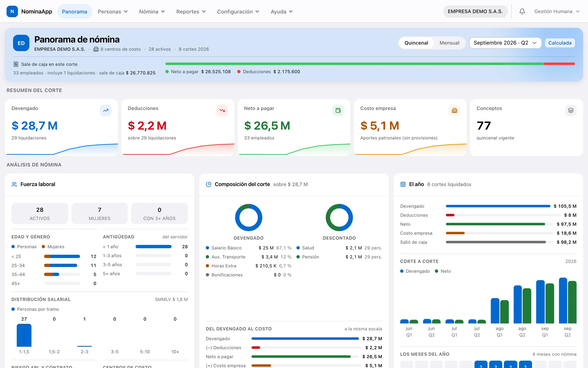Click the 1-1,5 salary distribution bar
Viewport: 588px width, 368px height.
pos(24,335)
